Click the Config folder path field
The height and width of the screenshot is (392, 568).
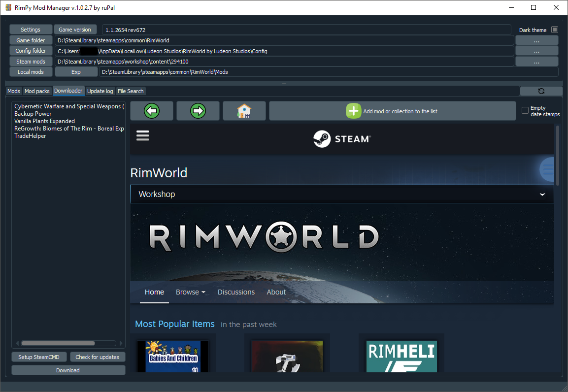tap(284, 51)
